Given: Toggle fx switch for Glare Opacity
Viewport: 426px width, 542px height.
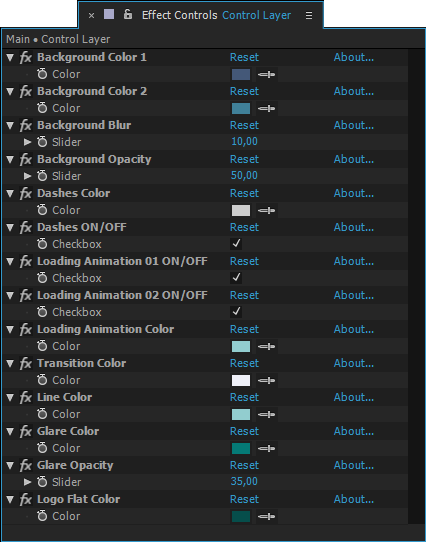Looking at the screenshot, I should (26, 465).
